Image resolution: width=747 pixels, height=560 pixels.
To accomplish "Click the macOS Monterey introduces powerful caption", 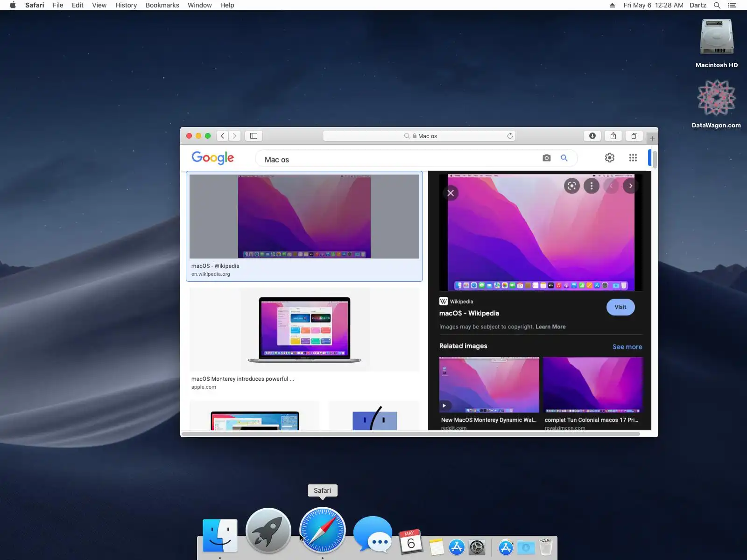I will [243, 379].
